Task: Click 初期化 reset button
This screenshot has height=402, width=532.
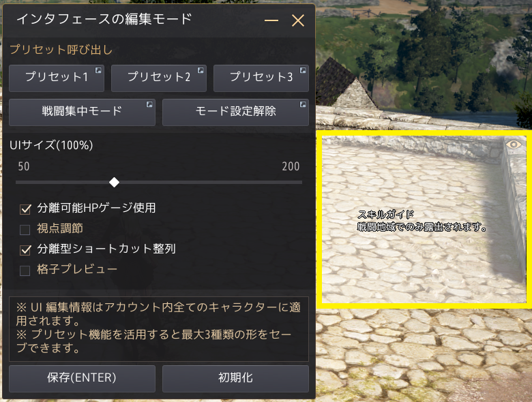Action: click(x=235, y=378)
